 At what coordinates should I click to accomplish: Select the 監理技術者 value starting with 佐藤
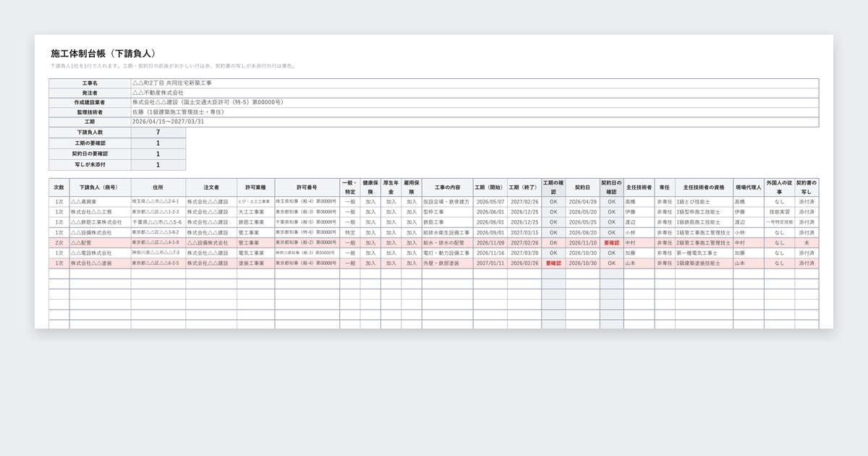click(475, 112)
